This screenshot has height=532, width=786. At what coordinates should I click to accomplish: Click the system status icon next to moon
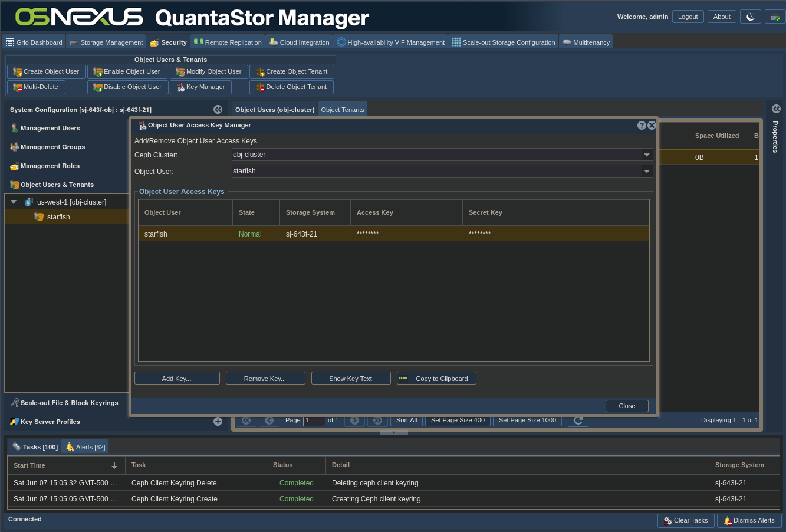pos(775,17)
